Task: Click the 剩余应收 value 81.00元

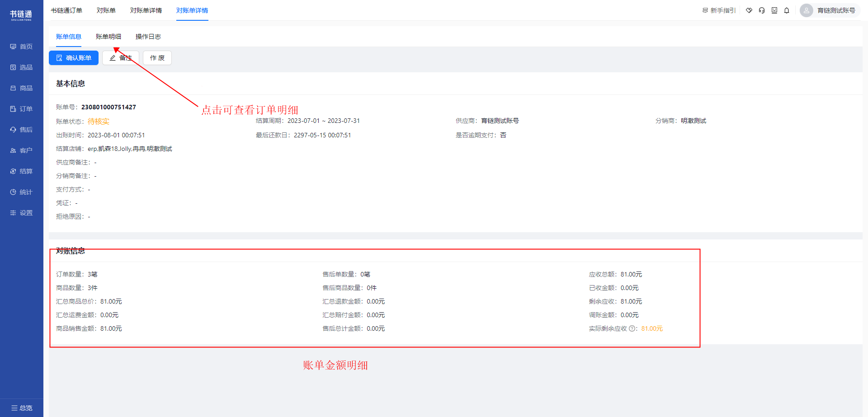Action: point(631,301)
